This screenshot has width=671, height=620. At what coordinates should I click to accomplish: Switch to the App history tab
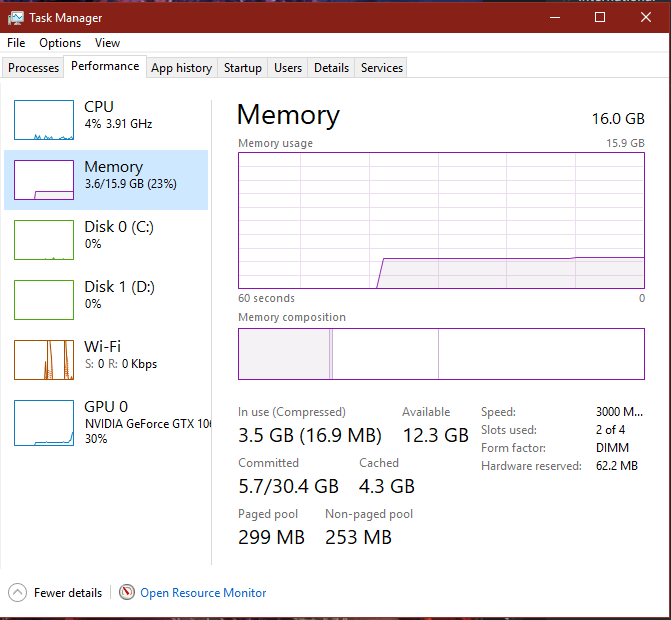pyautogui.click(x=181, y=68)
